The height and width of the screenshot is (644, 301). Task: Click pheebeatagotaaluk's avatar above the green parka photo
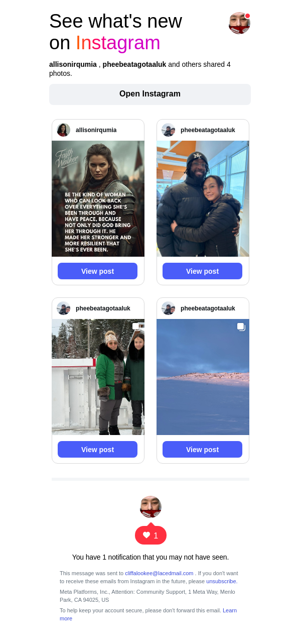pos(64,308)
